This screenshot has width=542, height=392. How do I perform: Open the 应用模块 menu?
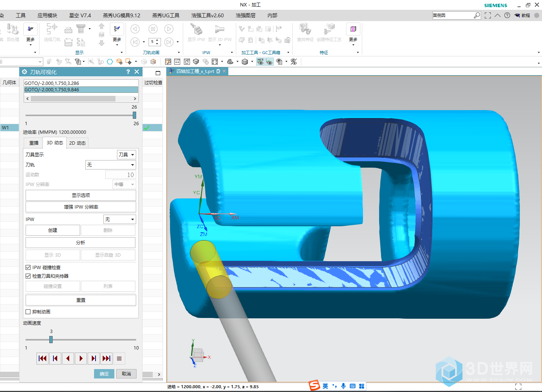[47, 15]
